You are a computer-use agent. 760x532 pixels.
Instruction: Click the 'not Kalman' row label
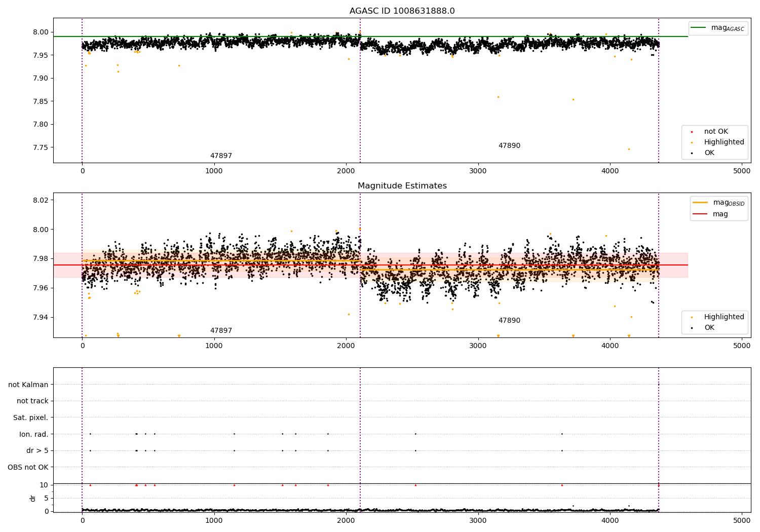(28, 385)
